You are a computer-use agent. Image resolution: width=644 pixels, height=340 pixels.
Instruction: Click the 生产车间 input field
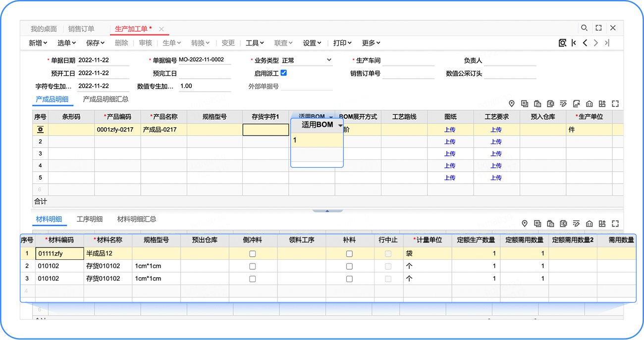[408, 61]
